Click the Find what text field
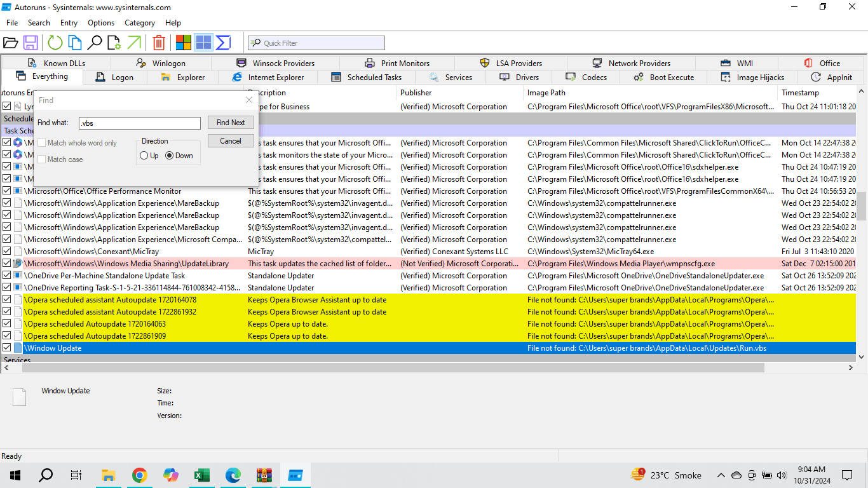868x488 pixels. (x=140, y=123)
